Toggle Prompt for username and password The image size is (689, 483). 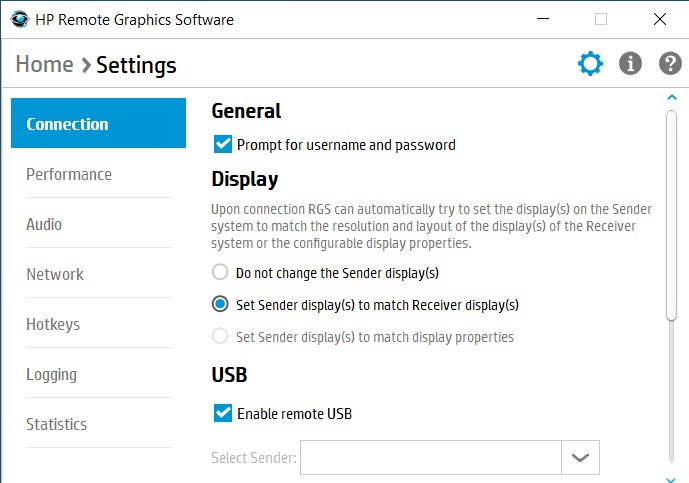coord(223,145)
